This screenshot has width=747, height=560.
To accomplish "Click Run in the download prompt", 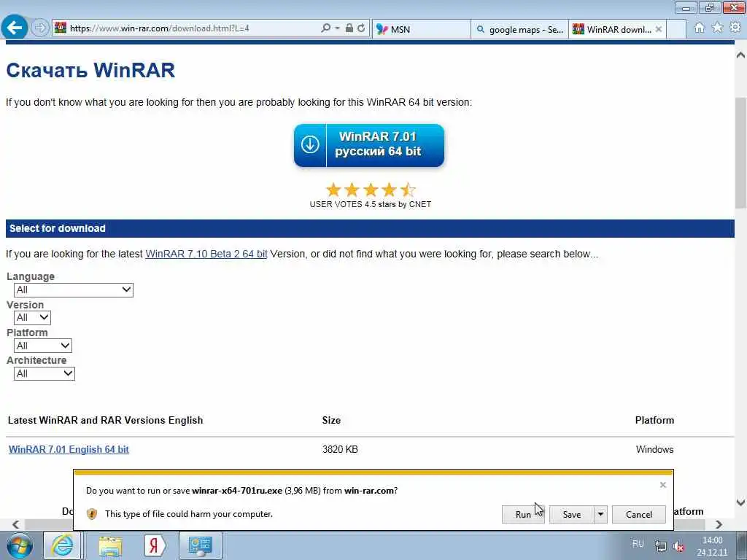I will pos(523,514).
